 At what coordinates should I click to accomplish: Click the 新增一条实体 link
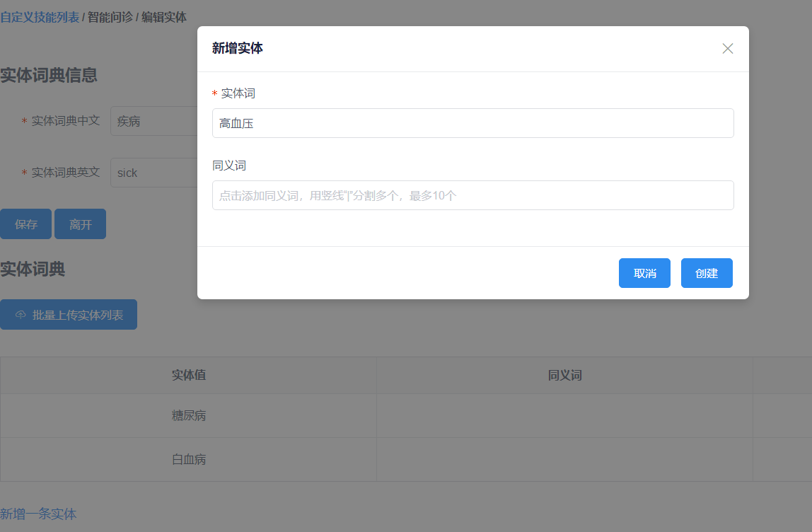pos(38,514)
